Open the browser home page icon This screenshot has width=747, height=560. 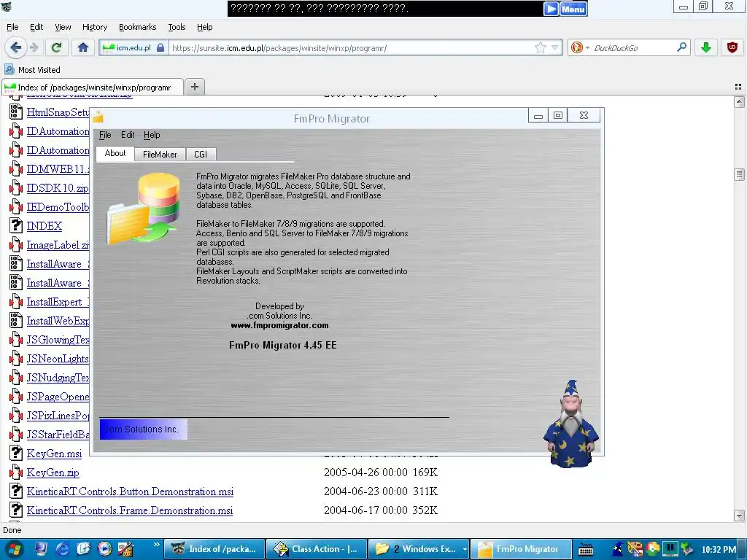83,47
